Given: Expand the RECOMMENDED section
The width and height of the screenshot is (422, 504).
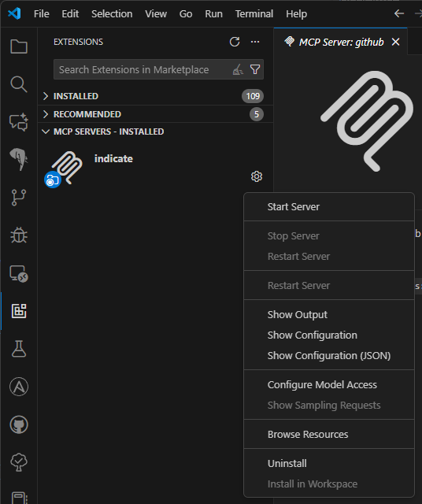Looking at the screenshot, I should 156,114.
